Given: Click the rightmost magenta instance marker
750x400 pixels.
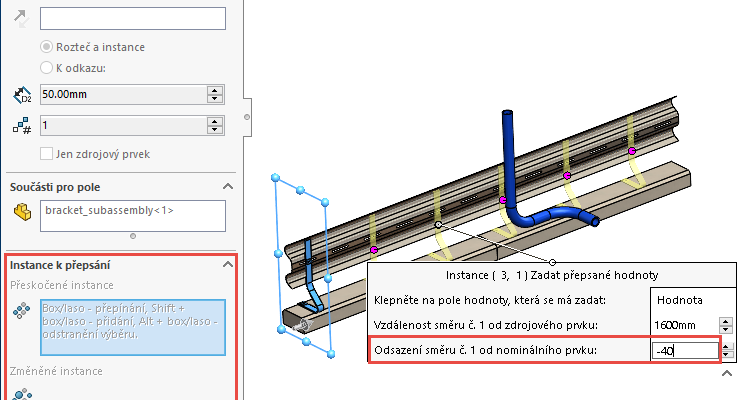Looking at the screenshot, I should [x=632, y=151].
